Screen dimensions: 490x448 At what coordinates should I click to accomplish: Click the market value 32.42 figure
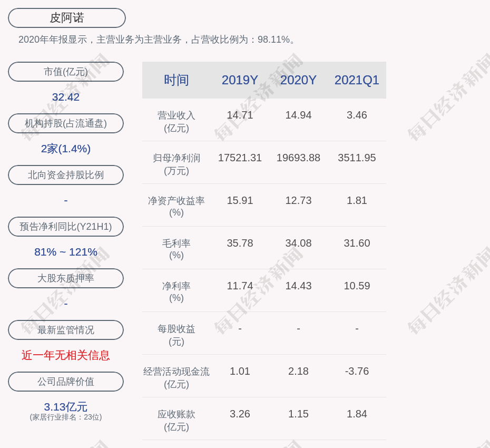[x=66, y=97]
